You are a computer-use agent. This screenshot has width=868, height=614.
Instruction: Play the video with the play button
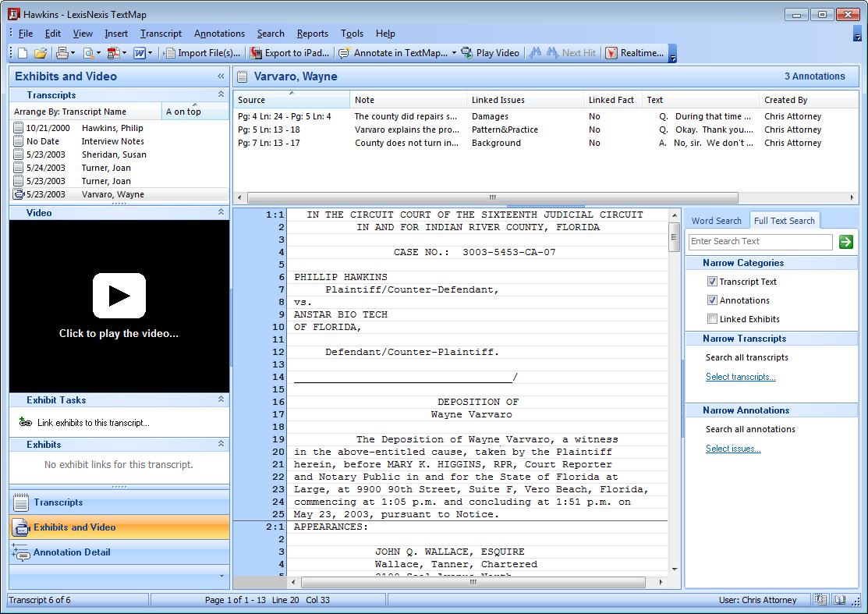click(119, 296)
